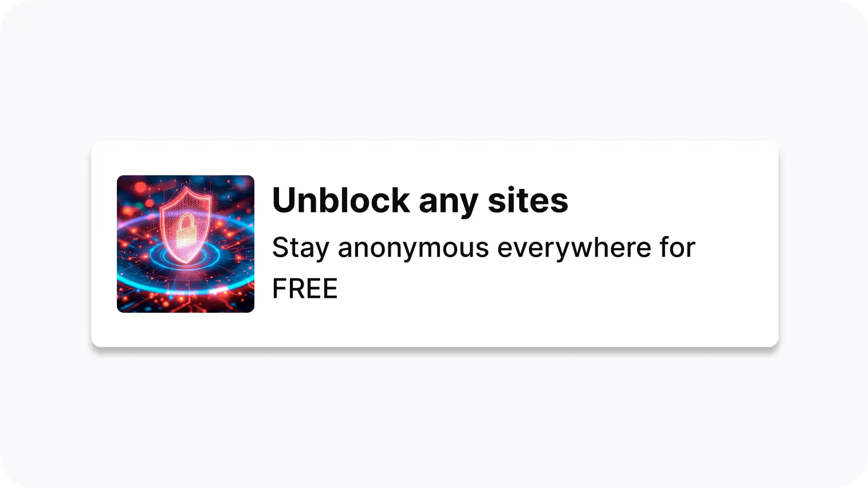This screenshot has height=488, width=868.
Task: Click the light gray background outside the card
Action: coord(434,69)
